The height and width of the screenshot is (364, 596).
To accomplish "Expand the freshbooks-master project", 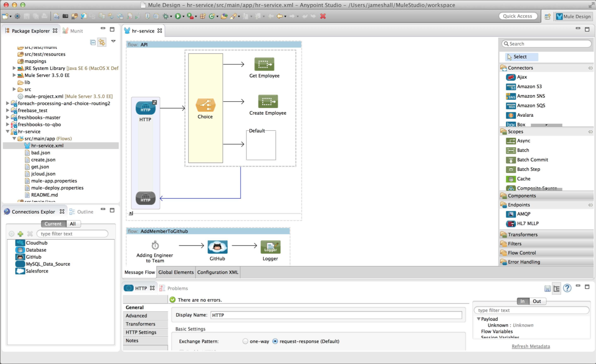I will (8, 117).
